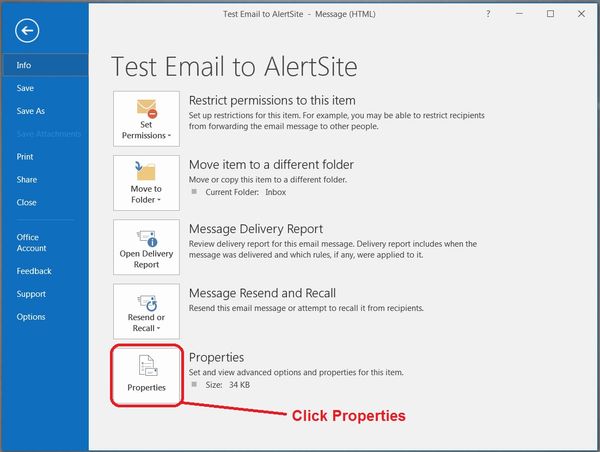Go back using the circled arrow
This screenshot has width=600, height=452.
click(x=27, y=31)
